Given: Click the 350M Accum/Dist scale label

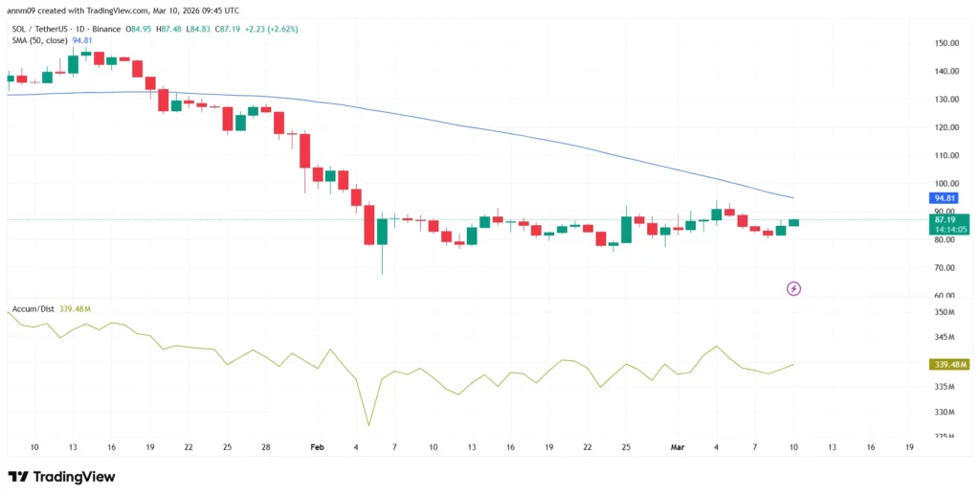Looking at the screenshot, I should pos(945,313).
